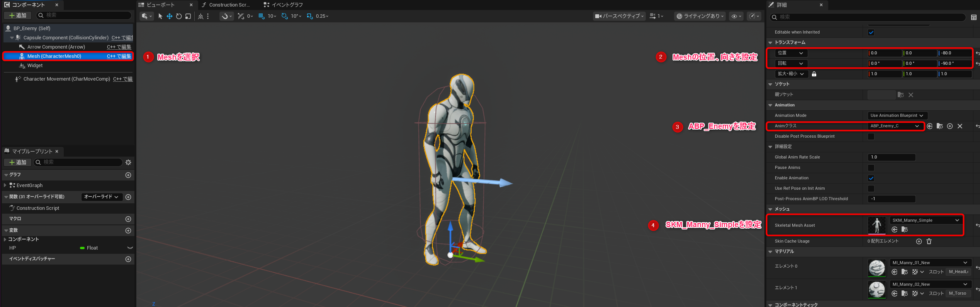980x307 pixels.
Task: Browse to ABP_Enemy_C in Content Browser
Action: click(940, 126)
